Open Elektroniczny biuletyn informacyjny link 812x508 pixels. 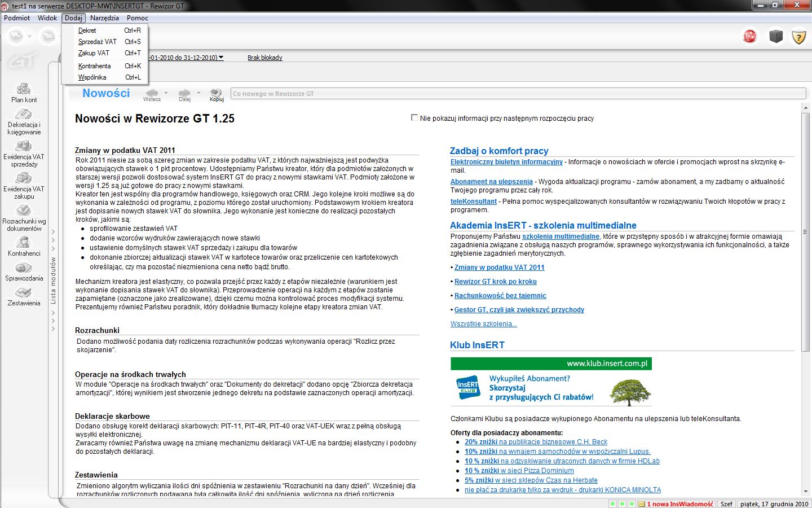(506, 162)
